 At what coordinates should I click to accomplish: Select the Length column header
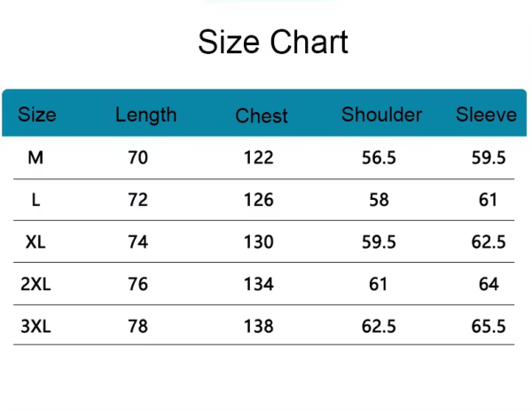(x=145, y=115)
